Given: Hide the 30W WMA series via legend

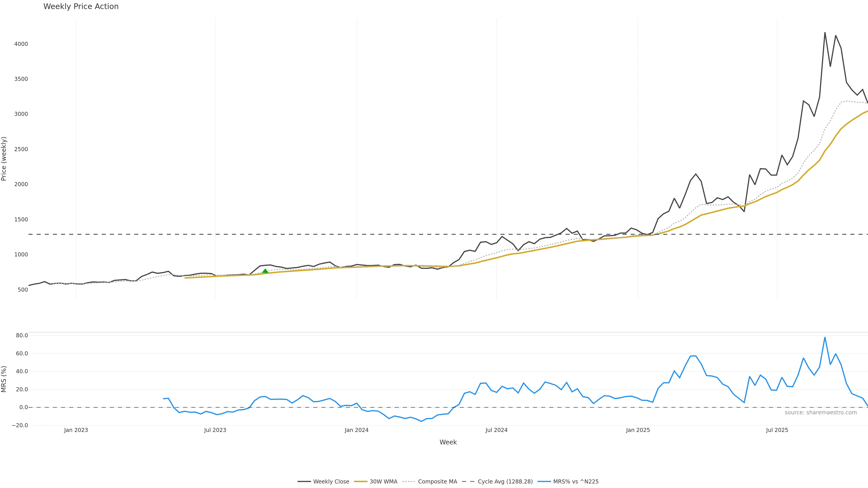Looking at the screenshot, I should (x=383, y=482).
